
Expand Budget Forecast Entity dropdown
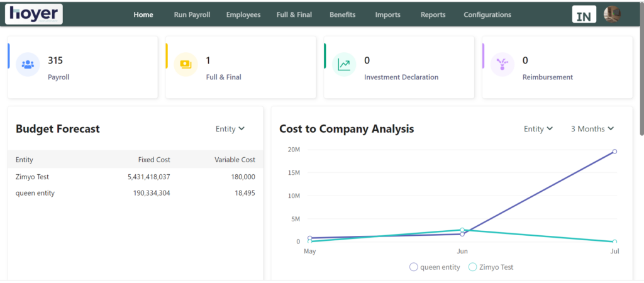(230, 129)
